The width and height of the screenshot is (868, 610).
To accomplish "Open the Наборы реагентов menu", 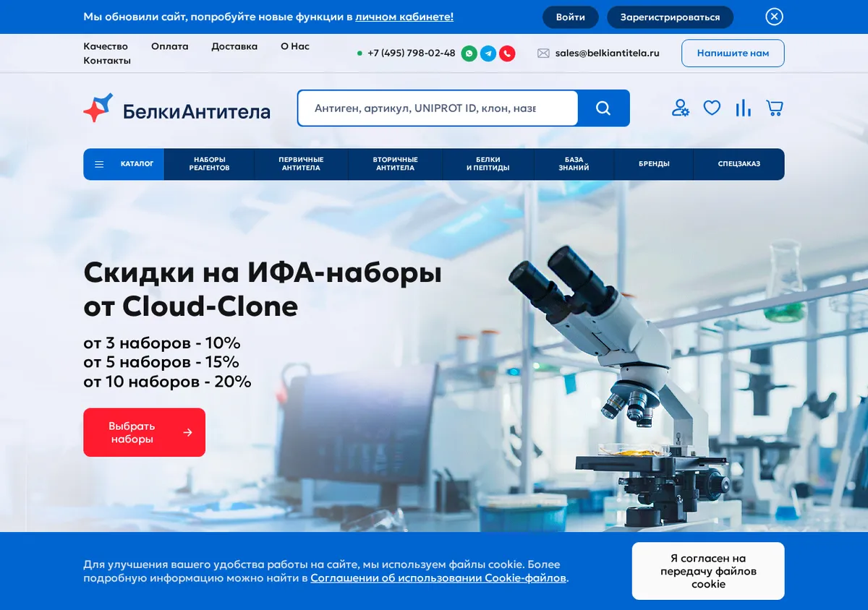I will click(x=209, y=164).
